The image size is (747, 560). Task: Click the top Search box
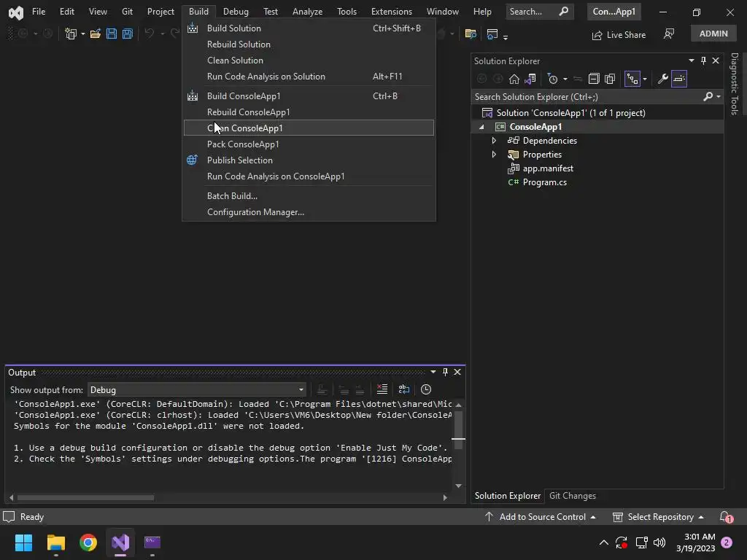pyautogui.click(x=539, y=12)
